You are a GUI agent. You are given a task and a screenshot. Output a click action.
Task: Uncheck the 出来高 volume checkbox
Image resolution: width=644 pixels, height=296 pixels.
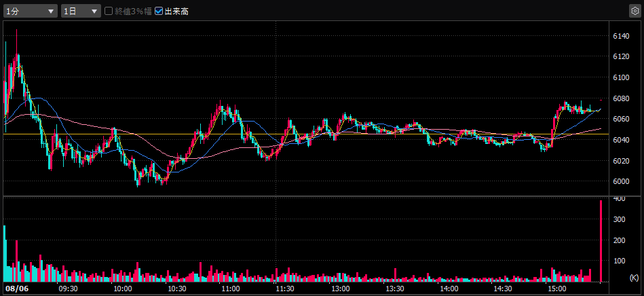point(159,12)
